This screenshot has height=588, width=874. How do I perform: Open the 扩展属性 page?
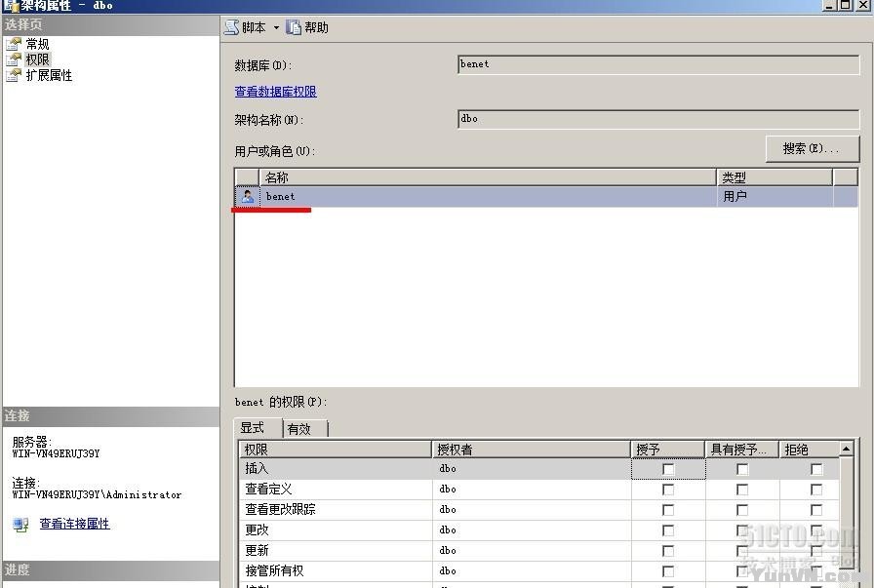tap(49, 75)
